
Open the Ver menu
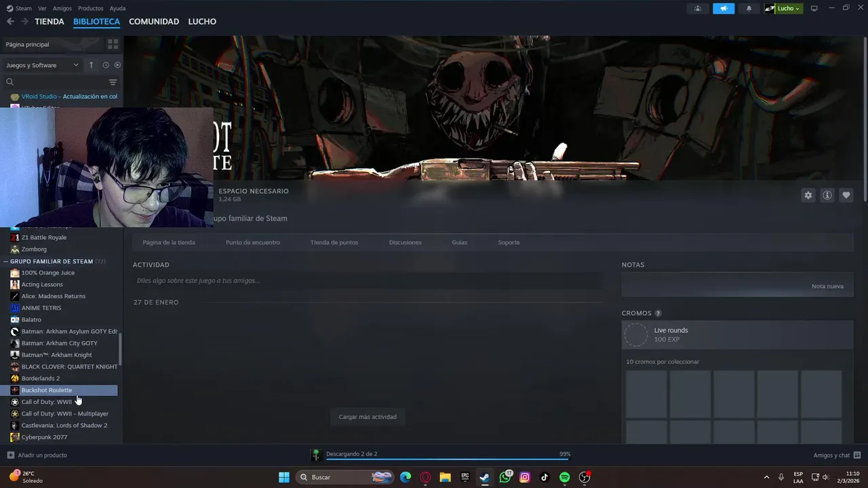[42, 8]
